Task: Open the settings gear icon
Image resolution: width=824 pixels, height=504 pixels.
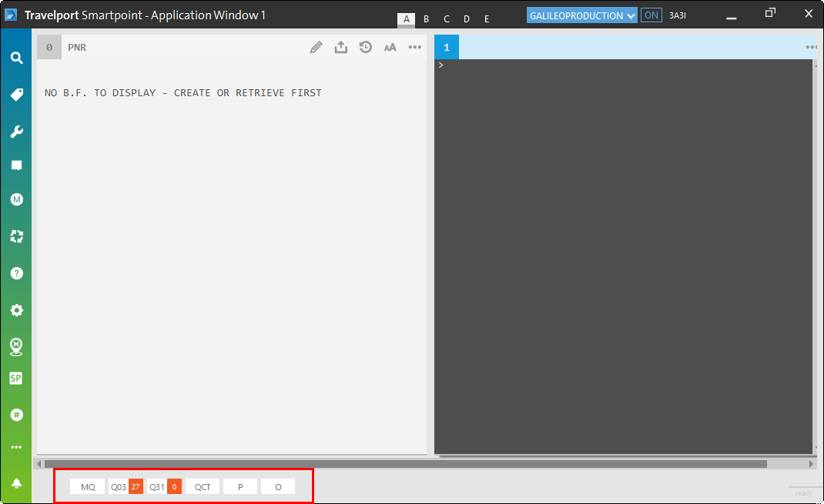Action: tap(16, 310)
